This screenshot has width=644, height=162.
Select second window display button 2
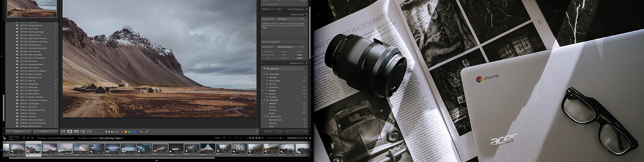[17, 138]
